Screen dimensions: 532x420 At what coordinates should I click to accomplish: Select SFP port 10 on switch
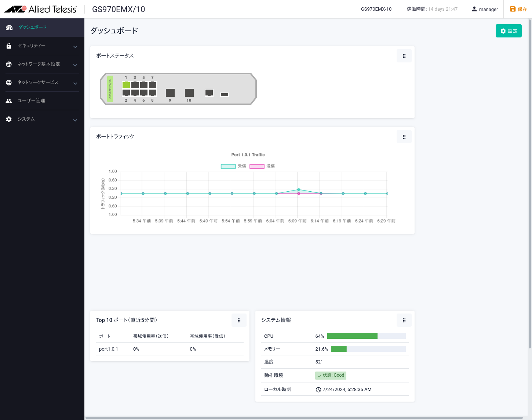189,93
